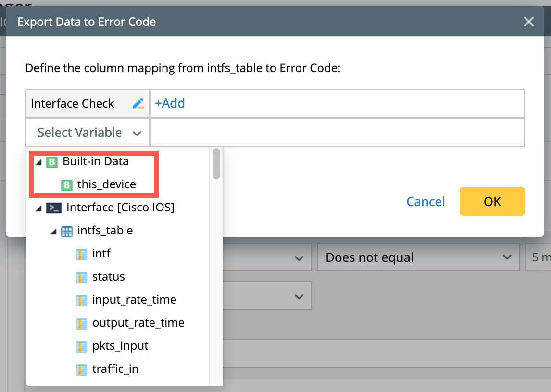This screenshot has width=551, height=392.
Task: Open the Does not equal dropdown
Action: tap(418, 257)
